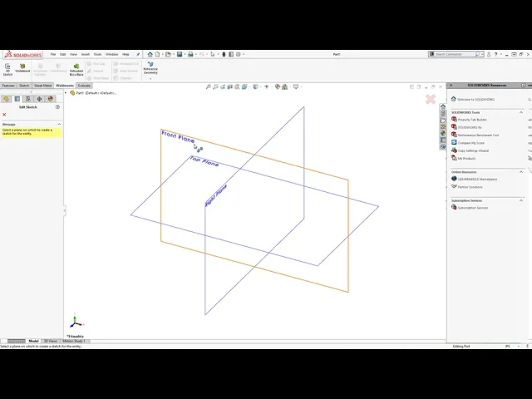Click the red X cancel sketch corner icon
532x399 pixels.
click(x=431, y=99)
